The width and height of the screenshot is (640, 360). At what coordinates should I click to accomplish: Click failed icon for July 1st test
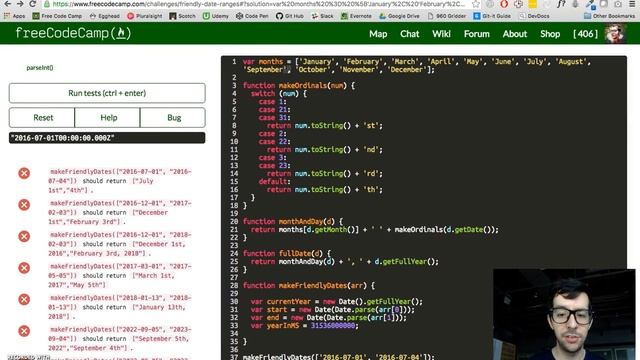pyautogui.click(x=24, y=173)
